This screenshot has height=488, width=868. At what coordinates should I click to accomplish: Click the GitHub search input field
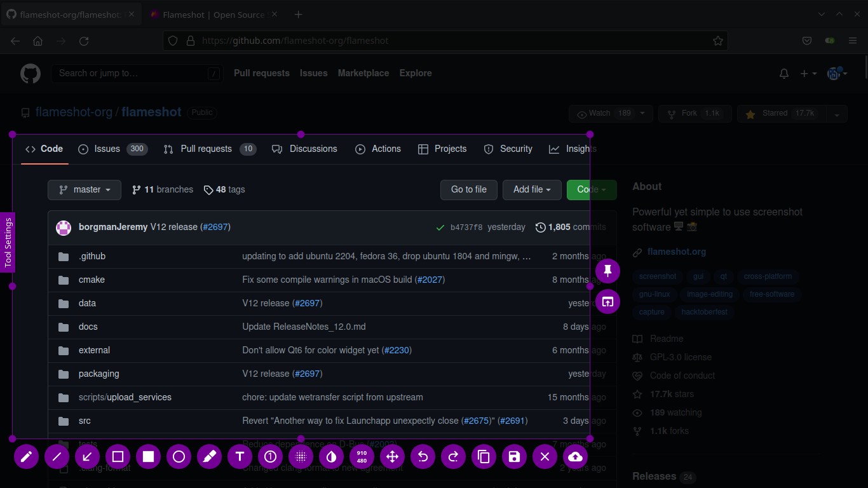tap(137, 73)
